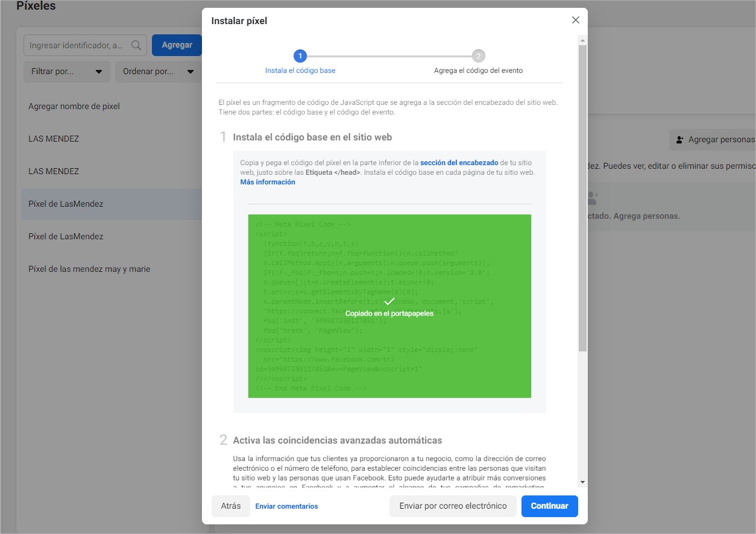The width and height of the screenshot is (756, 534).
Task: Click the dialog scrollbar down arrow
Action: (x=582, y=482)
